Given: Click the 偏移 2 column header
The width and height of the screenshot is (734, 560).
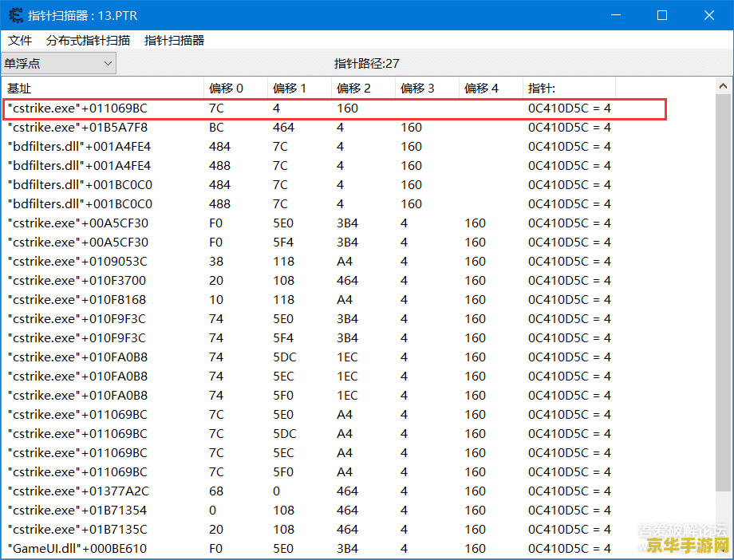Looking at the screenshot, I should [x=362, y=88].
